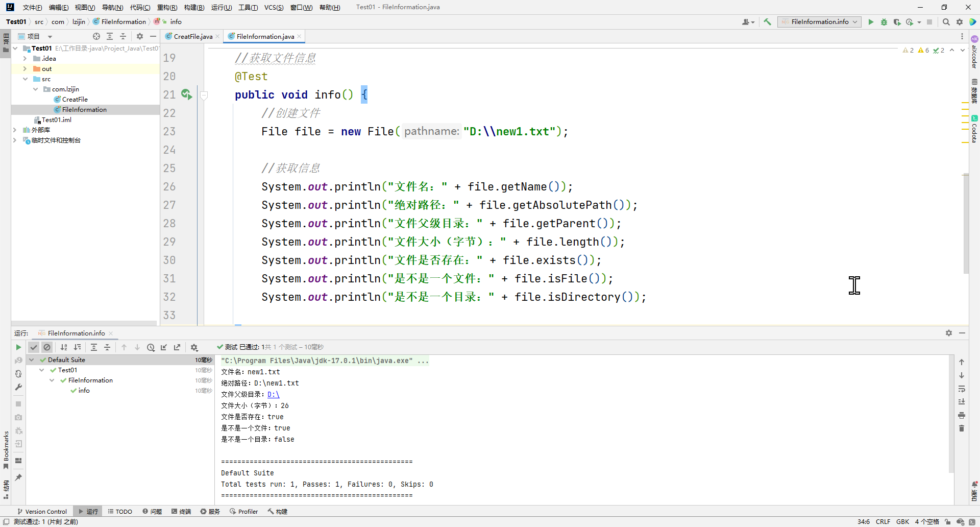Run FileInformation.info from the main toolbar
This screenshot has height=527, width=980.
coord(871,22)
